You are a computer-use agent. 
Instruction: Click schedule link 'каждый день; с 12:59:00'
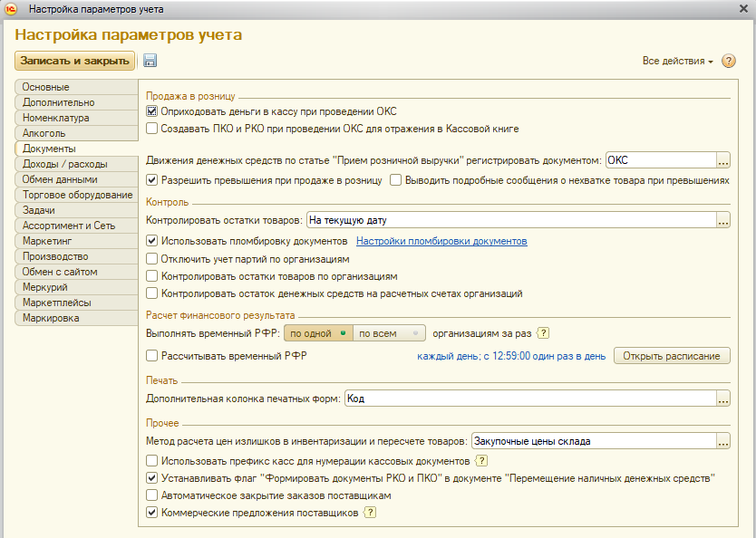pos(511,356)
